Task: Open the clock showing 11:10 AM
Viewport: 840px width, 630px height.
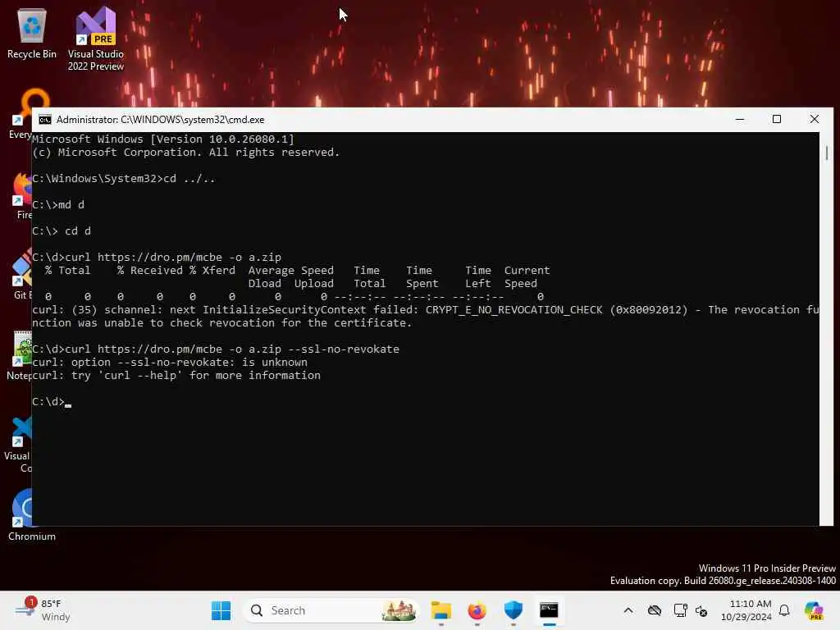Action: tap(746, 610)
